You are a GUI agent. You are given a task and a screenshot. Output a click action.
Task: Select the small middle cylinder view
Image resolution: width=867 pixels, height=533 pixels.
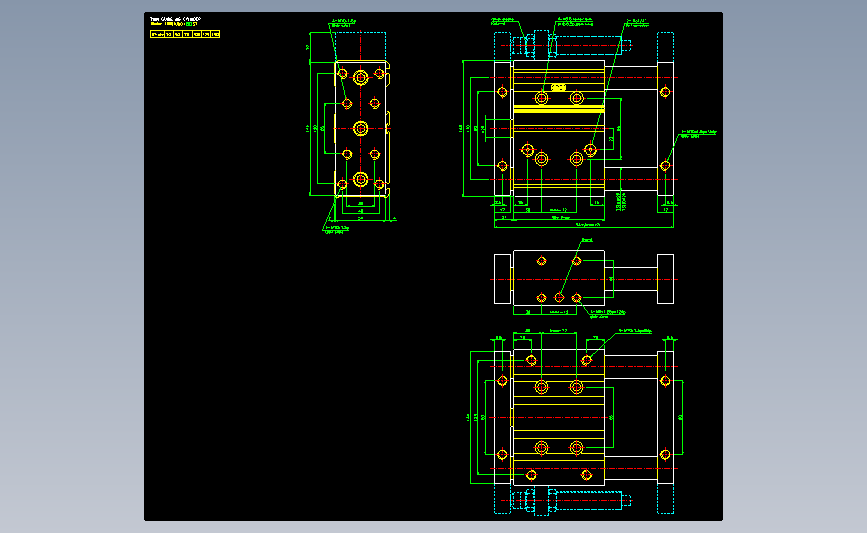[x=584, y=279]
